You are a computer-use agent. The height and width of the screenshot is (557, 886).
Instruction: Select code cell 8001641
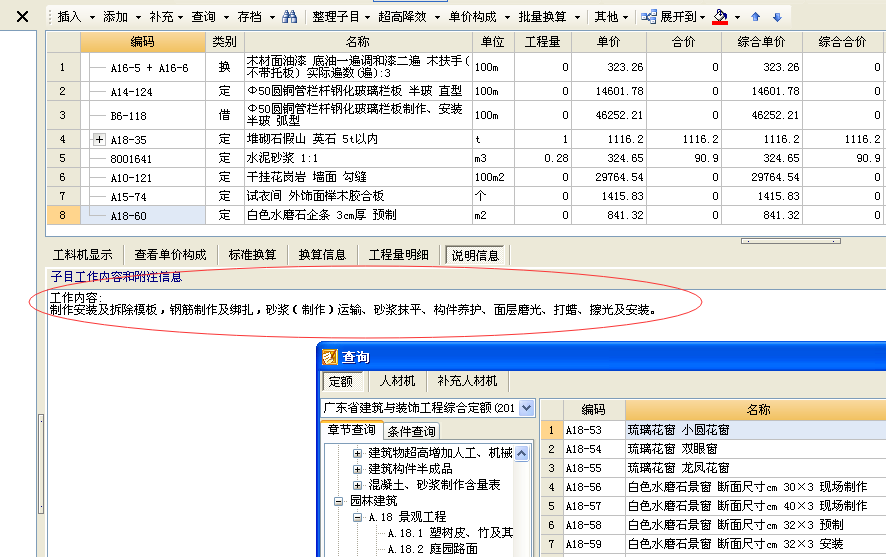pyautogui.click(x=143, y=159)
